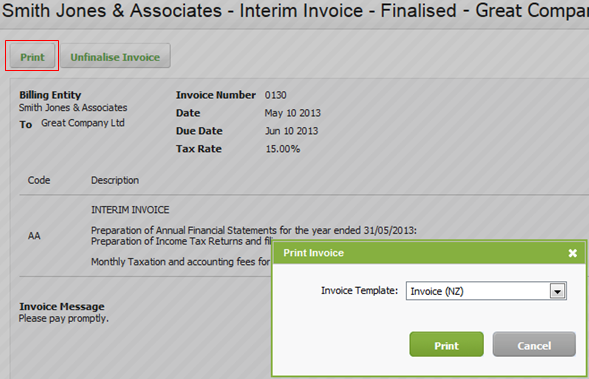The image size is (589, 379).
Task: Open the Invoice Template dropdown arrow
Action: [558, 291]
